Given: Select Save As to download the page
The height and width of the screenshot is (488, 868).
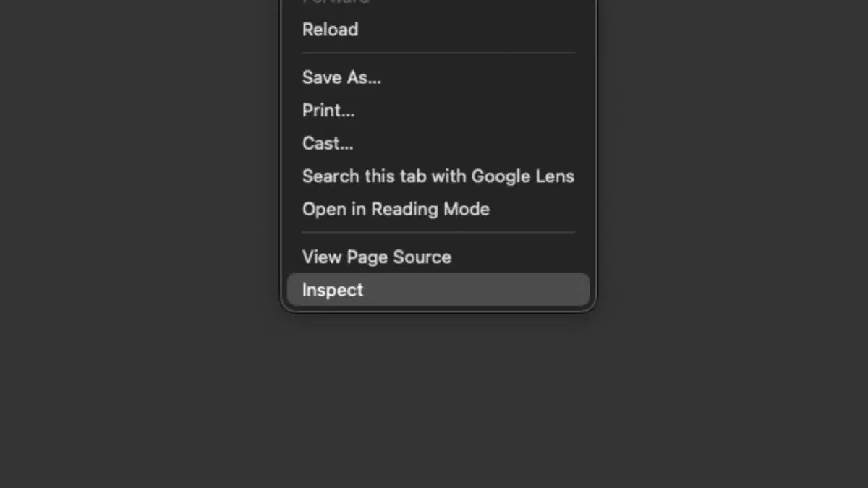Looking at the screenshot, I should click(x=341, y=77).
